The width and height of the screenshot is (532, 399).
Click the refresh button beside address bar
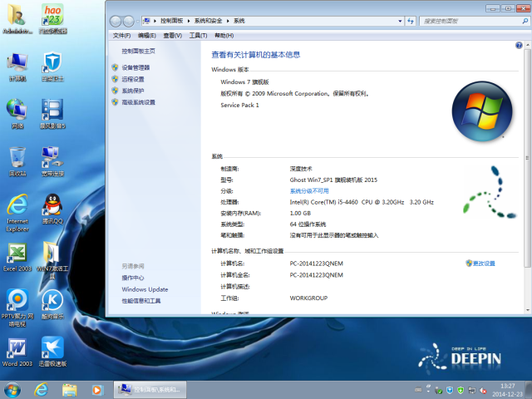(411, 21)
